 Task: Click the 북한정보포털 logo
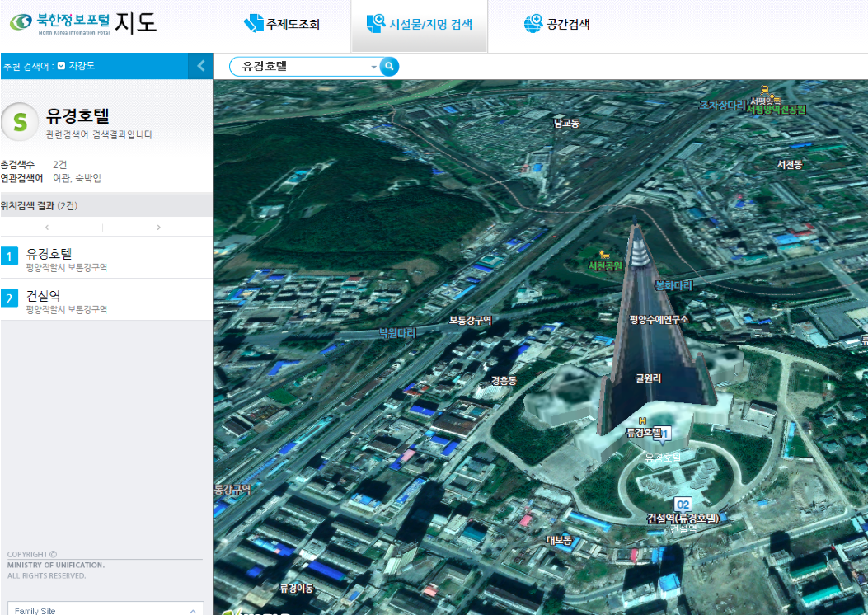tap(60, 22)
